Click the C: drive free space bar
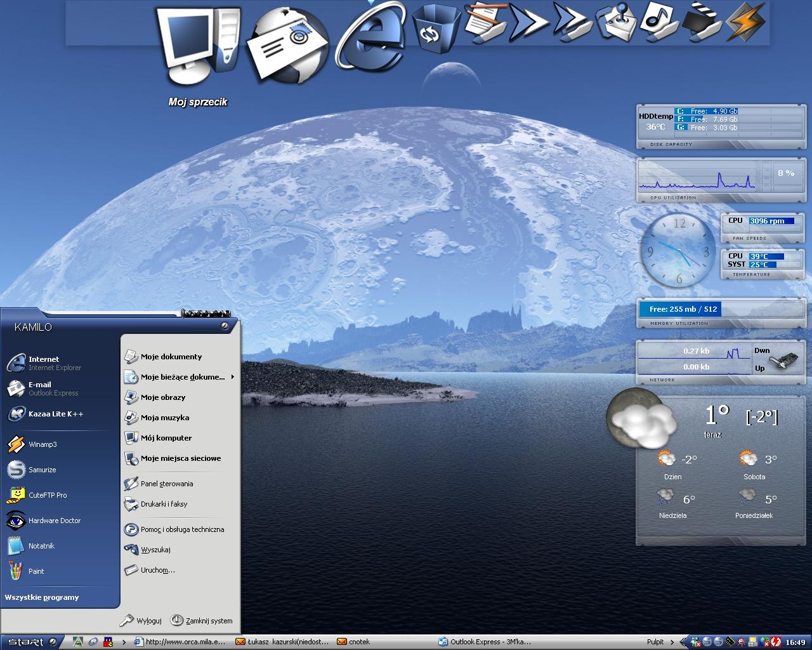812x650 pixels. [706, 111]
